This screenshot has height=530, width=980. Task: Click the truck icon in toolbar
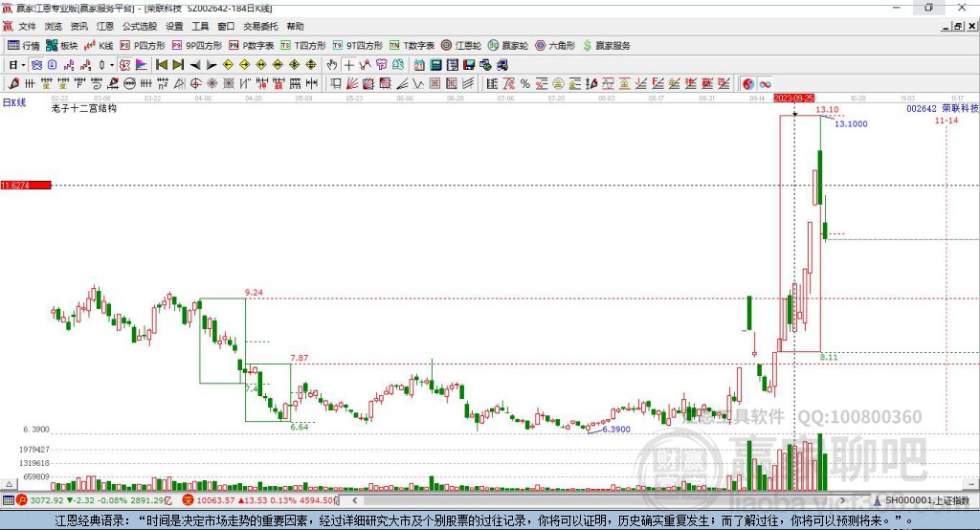[x=501, y=65]
